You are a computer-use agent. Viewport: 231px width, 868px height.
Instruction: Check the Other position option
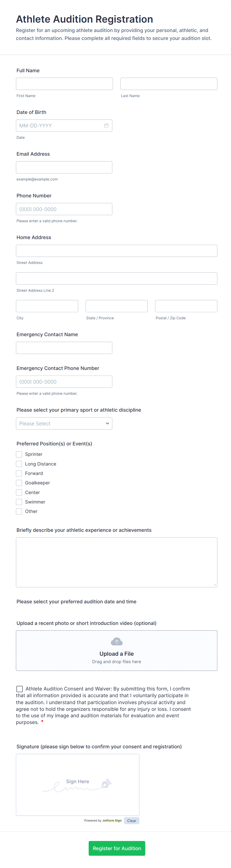(19, 511)
